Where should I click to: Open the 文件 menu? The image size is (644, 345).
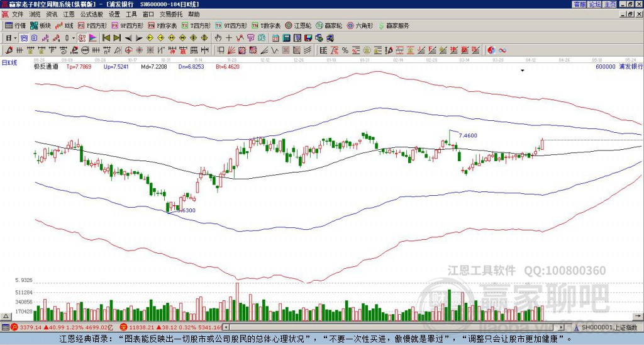tap(18, 14)
